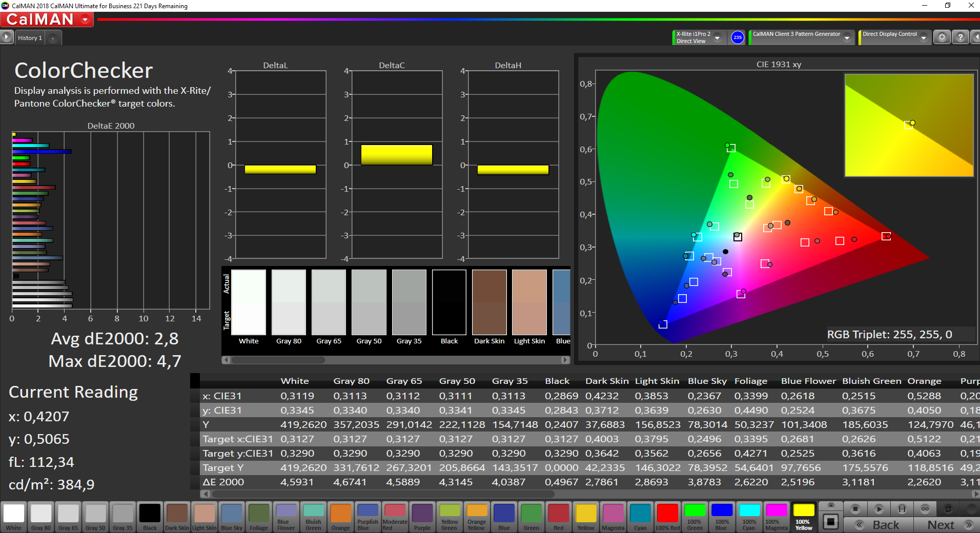
Task: Select the 100% Cyan patch
Action: click(749, 517)
